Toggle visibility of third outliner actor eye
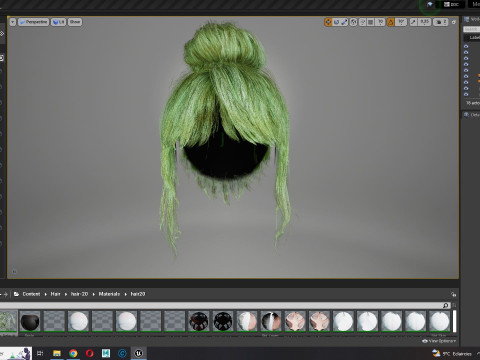This screenshot has height=360, width=480. click(x=466, y=58)
